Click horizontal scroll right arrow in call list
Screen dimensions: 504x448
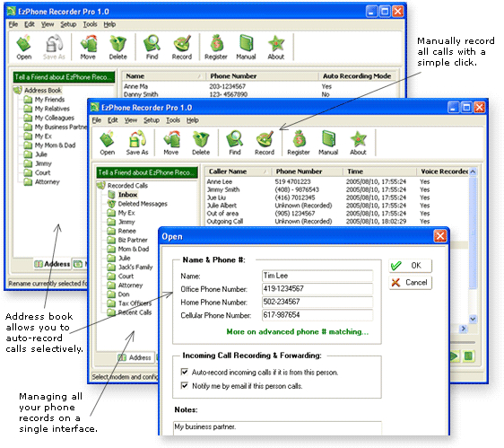tap(463, 329)
